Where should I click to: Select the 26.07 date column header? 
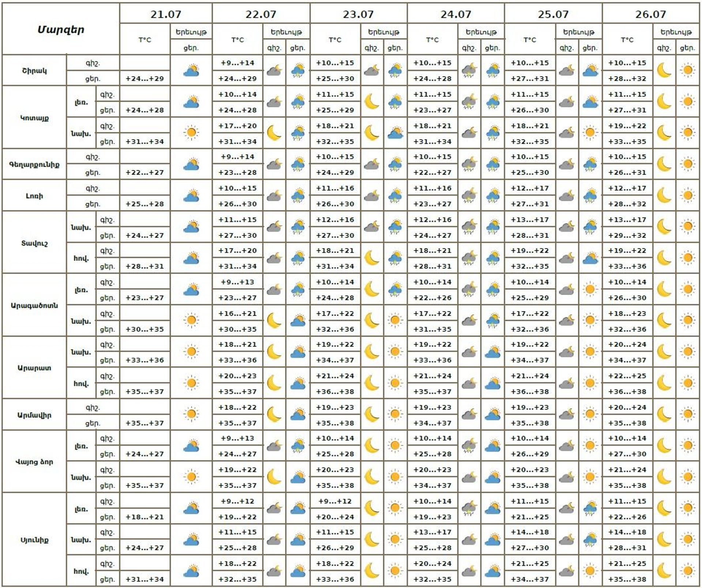[650, 14]
